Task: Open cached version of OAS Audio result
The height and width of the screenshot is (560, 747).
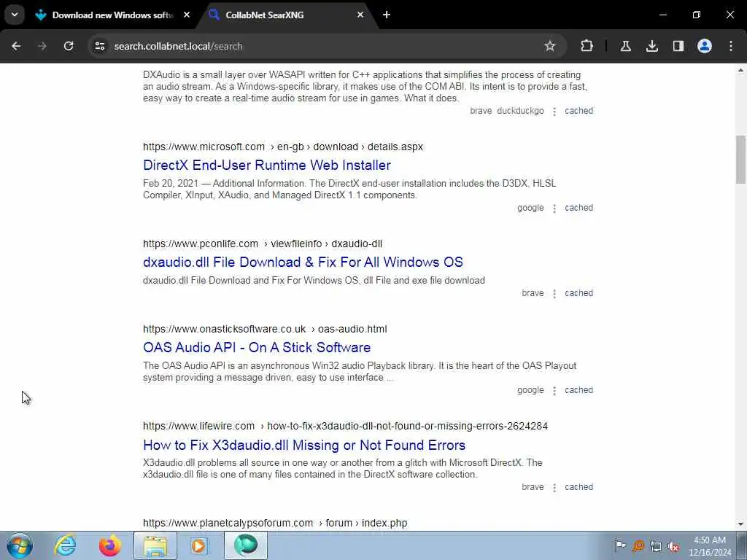Action: pyautogui.click(x=578, y=390)
